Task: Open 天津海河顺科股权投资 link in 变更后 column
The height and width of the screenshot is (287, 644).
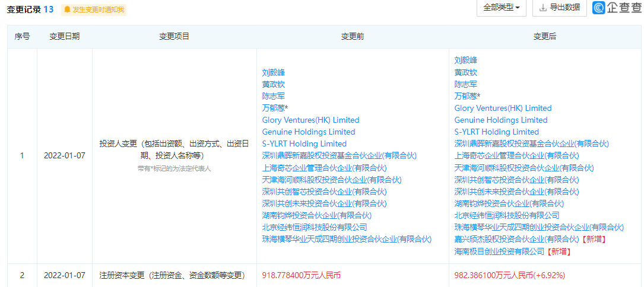Action: click(524, 168)
